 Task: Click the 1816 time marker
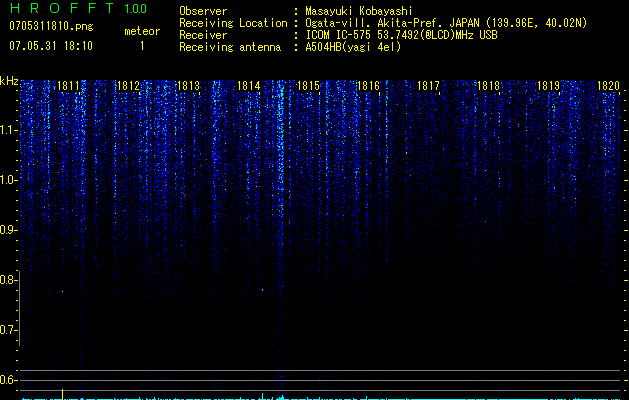coord(368,86)
